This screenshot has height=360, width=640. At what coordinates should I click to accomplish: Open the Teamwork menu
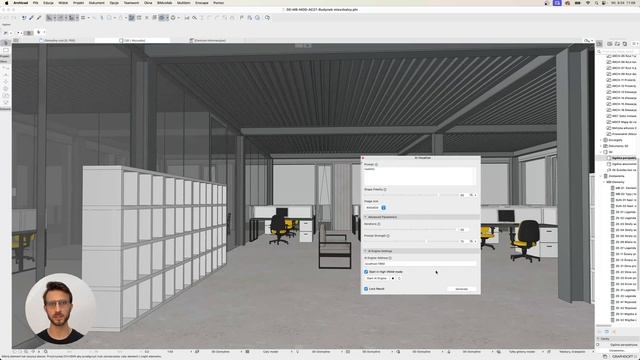(x=131, y=3)
